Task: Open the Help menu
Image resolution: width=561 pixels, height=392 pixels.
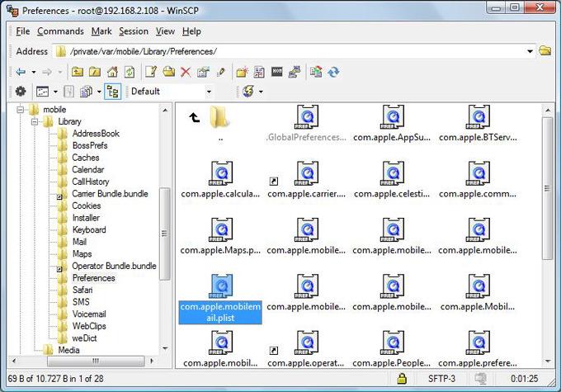Action: coord(191,31)
